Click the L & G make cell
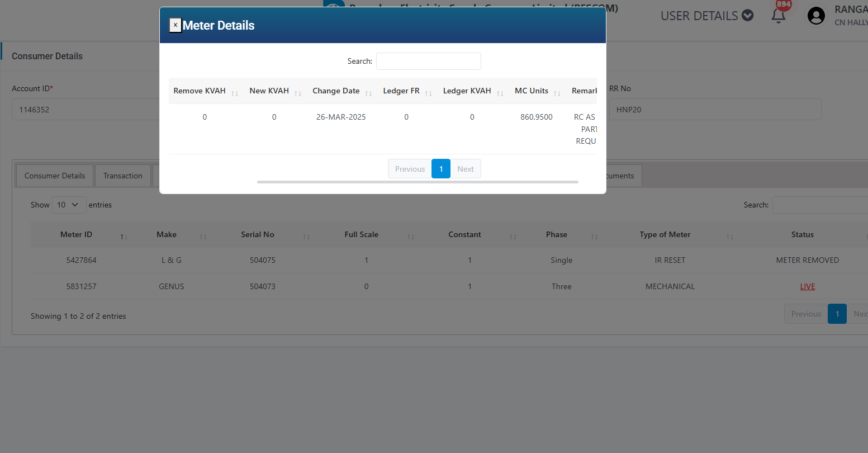Viewport: 868px width, 453px height. click(172, 260)
